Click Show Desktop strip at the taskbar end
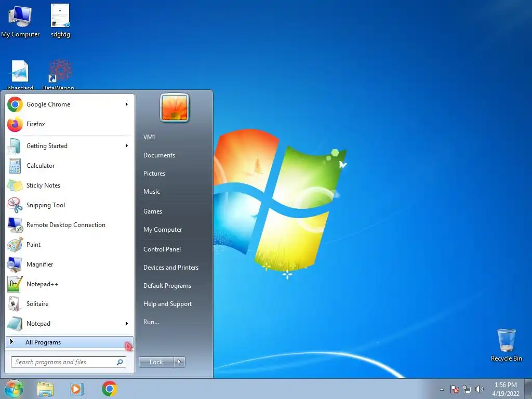 (x=528, y=389)
